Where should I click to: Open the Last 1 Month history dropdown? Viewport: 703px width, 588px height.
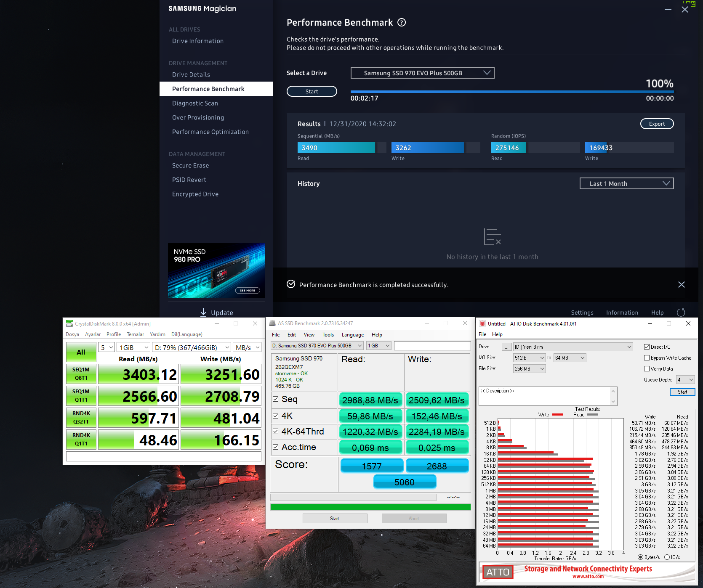[626, 183]
